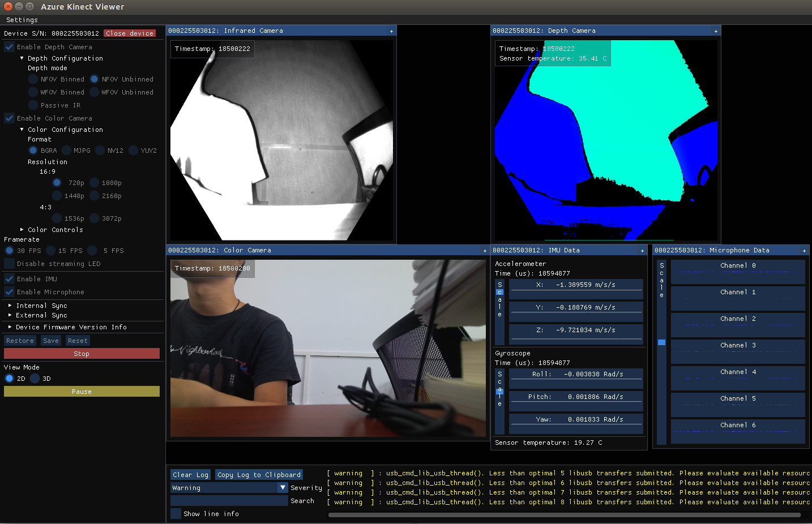This screenshot has width=812, height=524.
Task: Expand the Infrared Camera panel with its + icon
Action: click(x=391, y=31)
